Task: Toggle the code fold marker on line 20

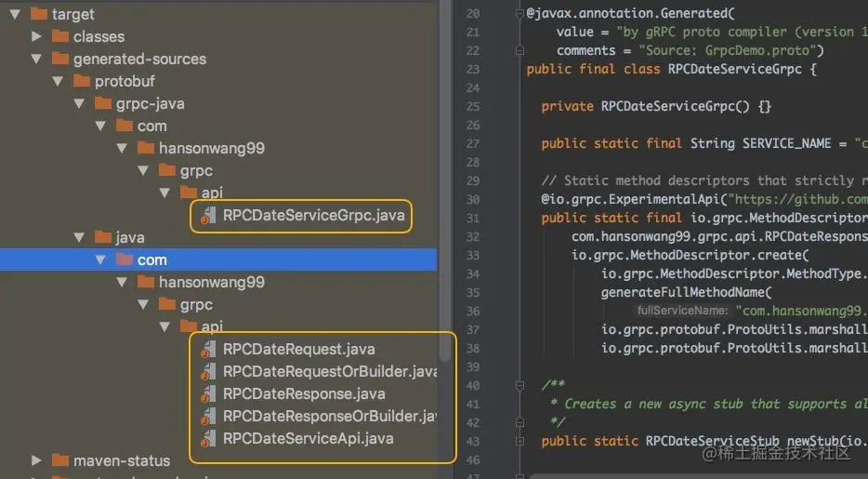Action: 519,13
